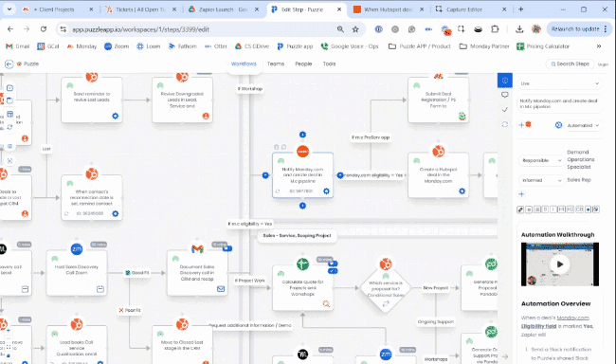Switch to Tools tab

(329, 64)
